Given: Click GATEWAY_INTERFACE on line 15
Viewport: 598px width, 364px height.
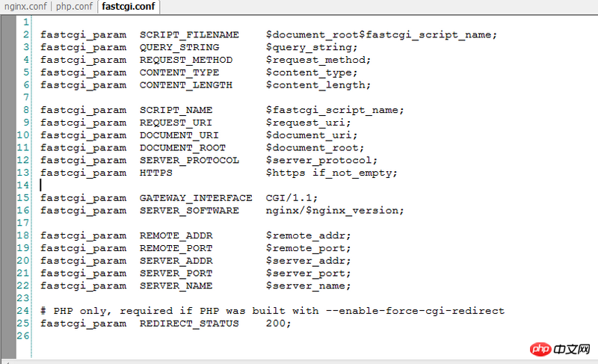Looking at the screenshot, I should (196, 198).
